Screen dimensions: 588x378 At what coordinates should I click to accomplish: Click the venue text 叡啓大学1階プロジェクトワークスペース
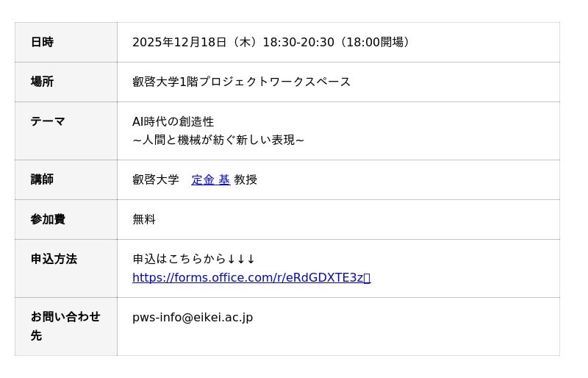(241, 82)
